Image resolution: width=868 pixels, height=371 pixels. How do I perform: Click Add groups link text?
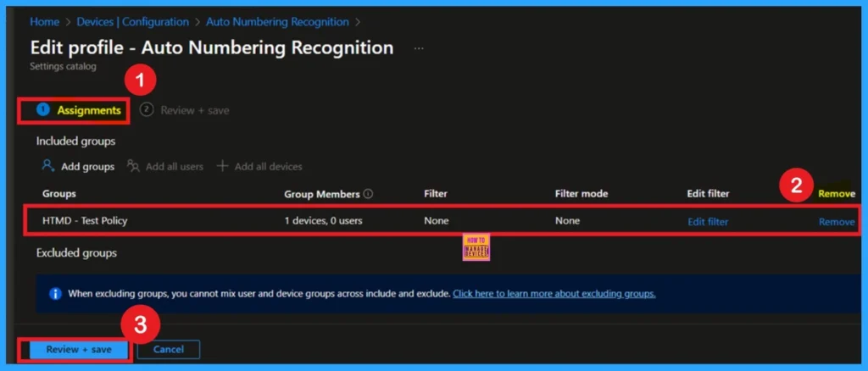pyautogui.click(x=87, y=166)
